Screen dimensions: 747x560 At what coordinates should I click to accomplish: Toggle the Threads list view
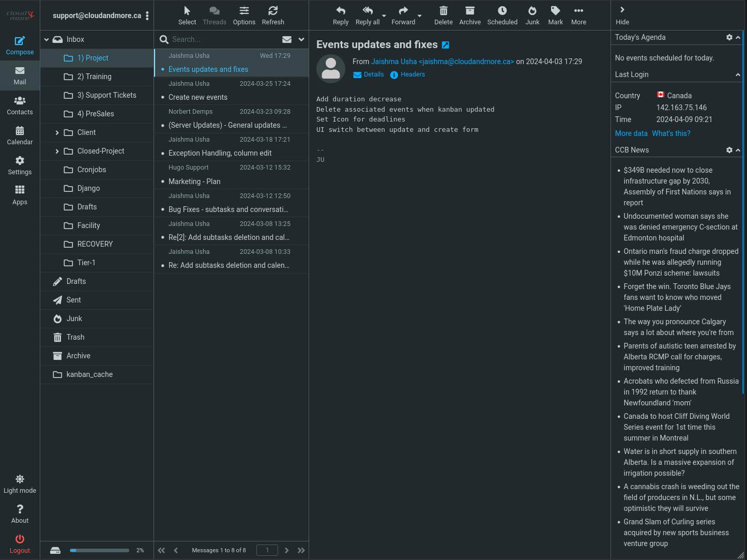214,16
